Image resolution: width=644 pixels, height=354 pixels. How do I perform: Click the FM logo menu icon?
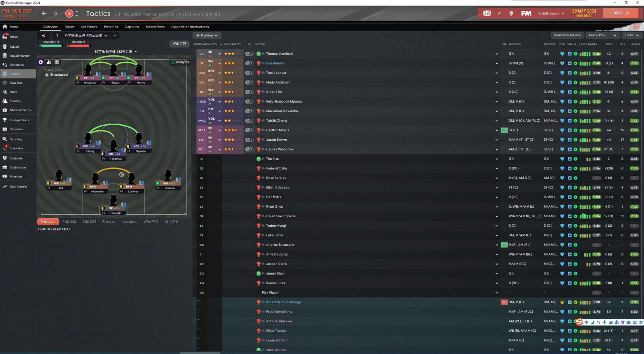pos(526,13)
